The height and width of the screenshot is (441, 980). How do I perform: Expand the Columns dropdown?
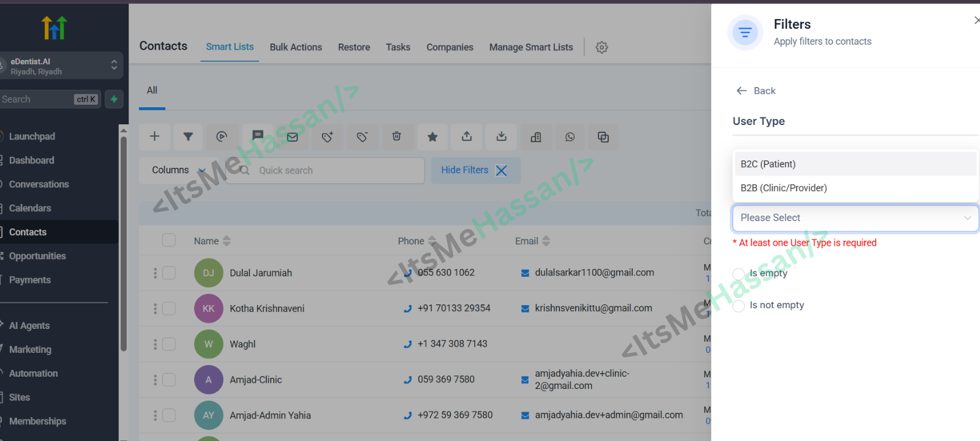[178, 170]
